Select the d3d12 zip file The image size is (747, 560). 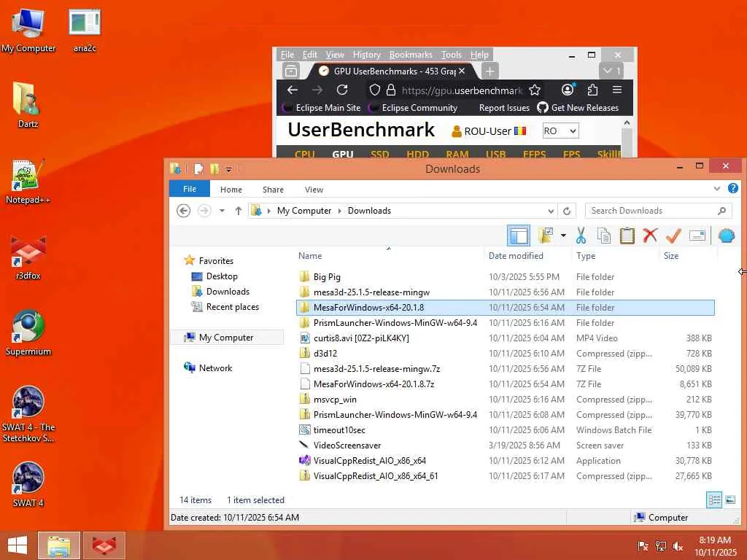tap(505, 354)
